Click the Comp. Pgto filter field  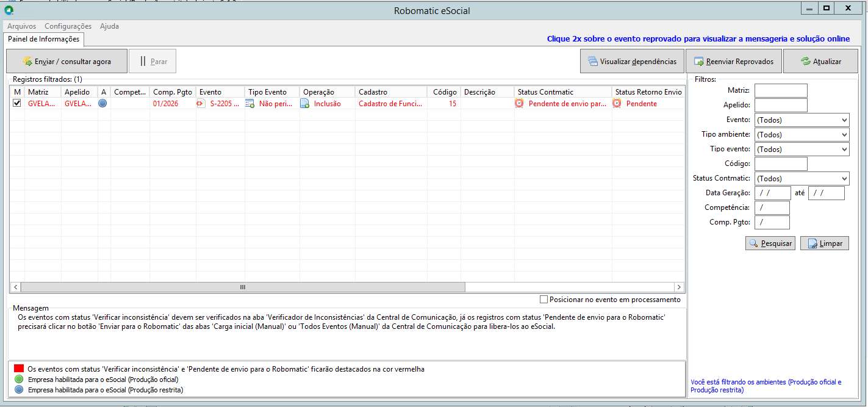point(772,223)
